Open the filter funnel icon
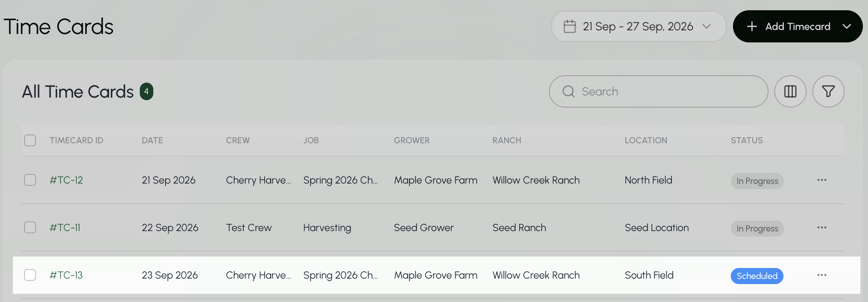This screenshot has height=302, width=868. [828, 91]
